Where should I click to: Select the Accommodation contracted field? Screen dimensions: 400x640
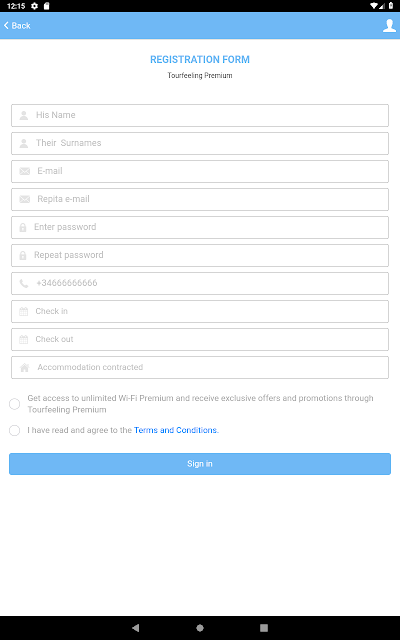tap(200, 367)
